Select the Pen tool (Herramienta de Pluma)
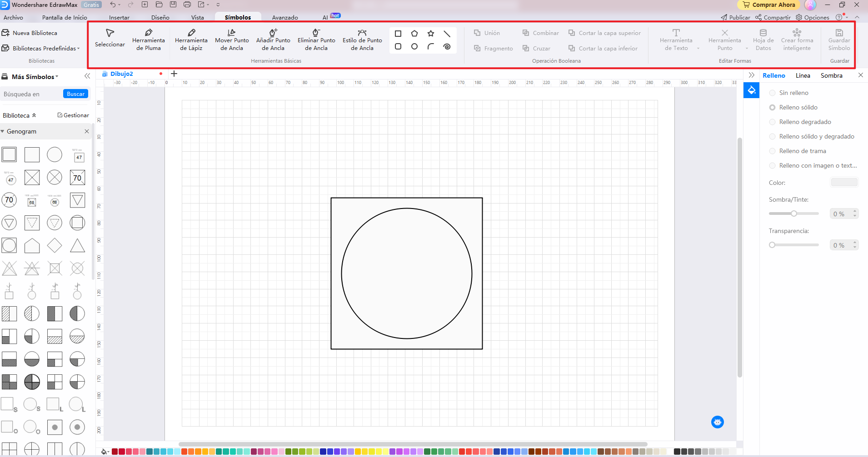Viewport: 868px width, 457px height. point(148,40)
